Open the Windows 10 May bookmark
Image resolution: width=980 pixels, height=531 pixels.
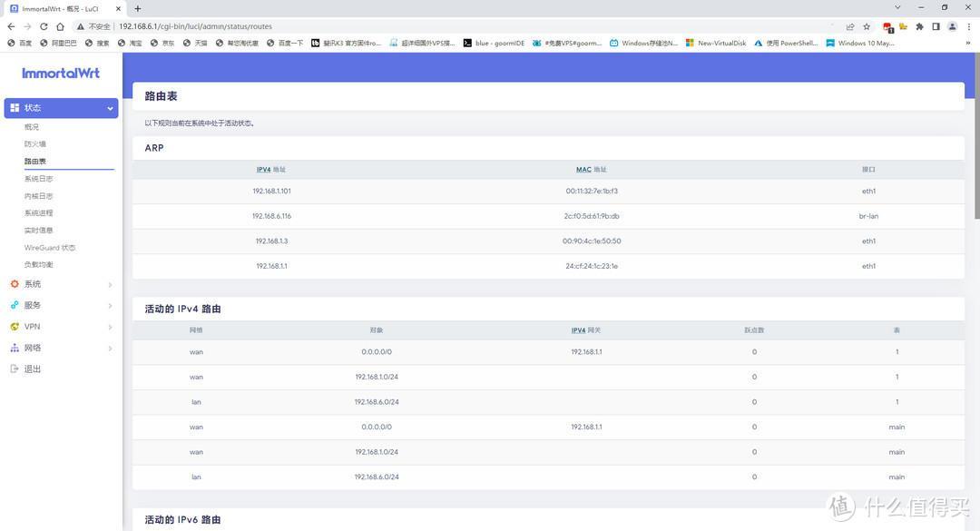click(860, 44)
